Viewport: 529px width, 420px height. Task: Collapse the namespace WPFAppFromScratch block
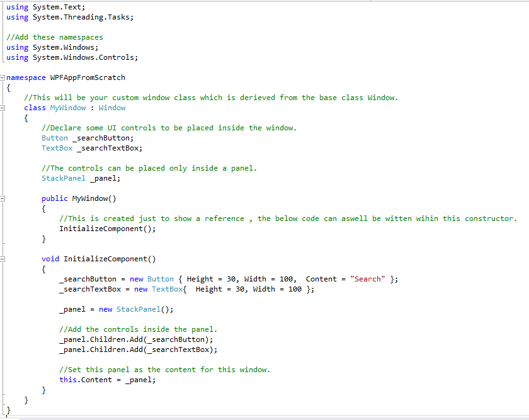(3, 77)
